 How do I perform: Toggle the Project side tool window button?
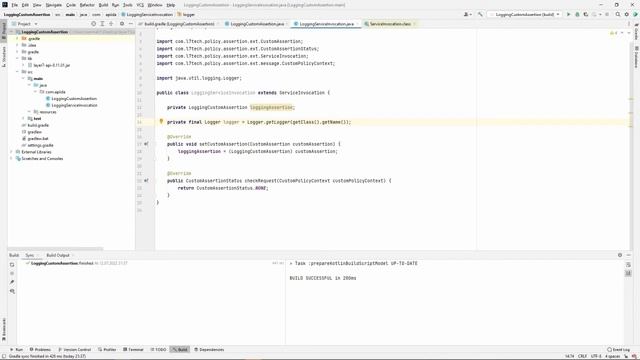click(x=4, y=31)
